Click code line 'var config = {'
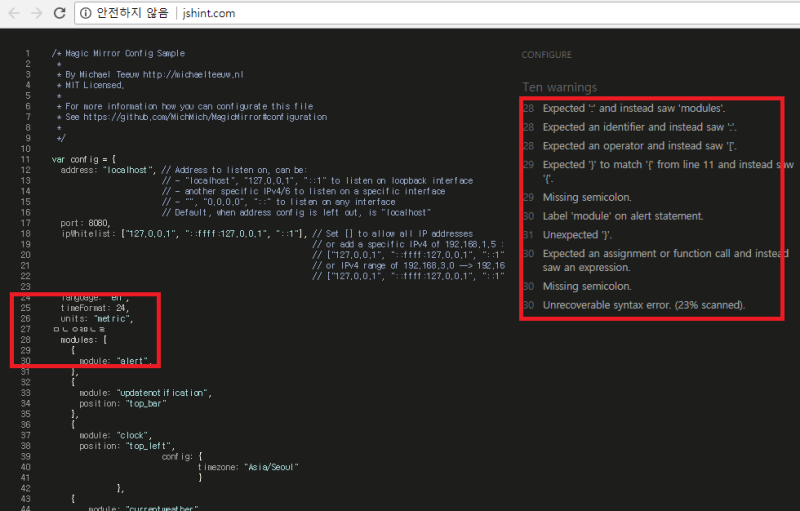 [84, 159]
